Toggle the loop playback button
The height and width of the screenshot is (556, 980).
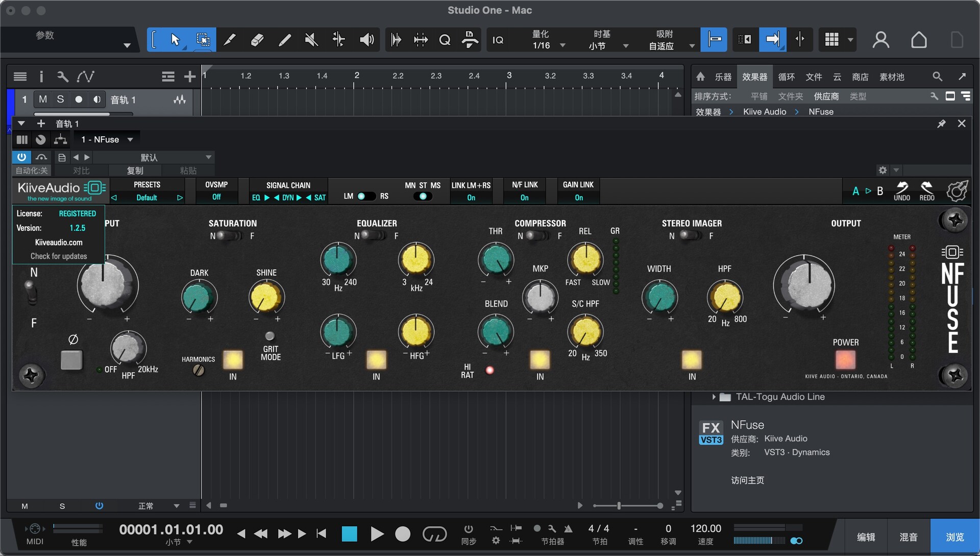[x=434, y=534]
